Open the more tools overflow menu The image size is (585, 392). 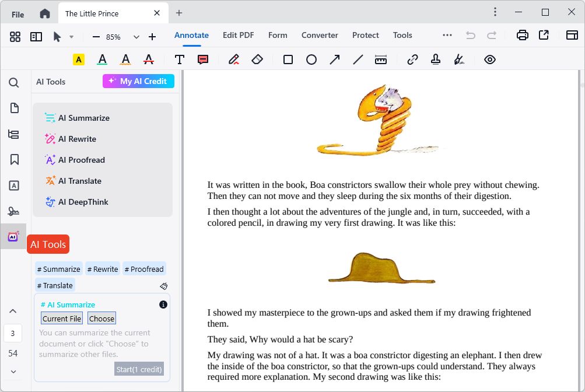coord(447,35)
